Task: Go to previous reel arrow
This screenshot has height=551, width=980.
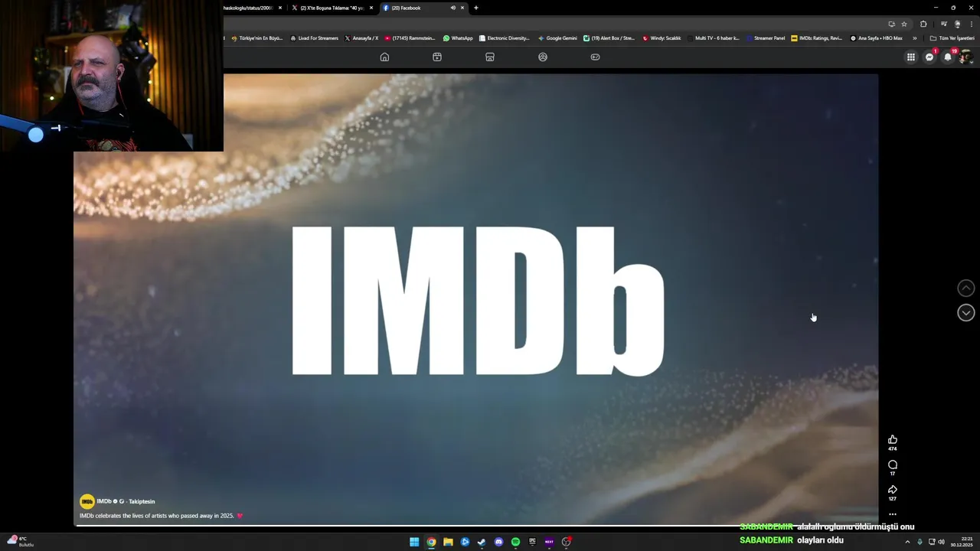Action: click(x=966, y=289)
